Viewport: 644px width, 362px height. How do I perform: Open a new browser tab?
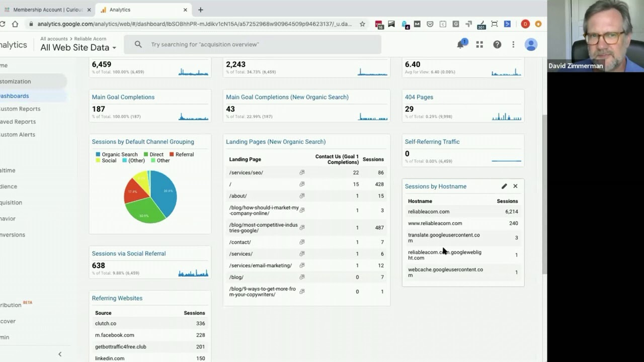click(200, 10)
